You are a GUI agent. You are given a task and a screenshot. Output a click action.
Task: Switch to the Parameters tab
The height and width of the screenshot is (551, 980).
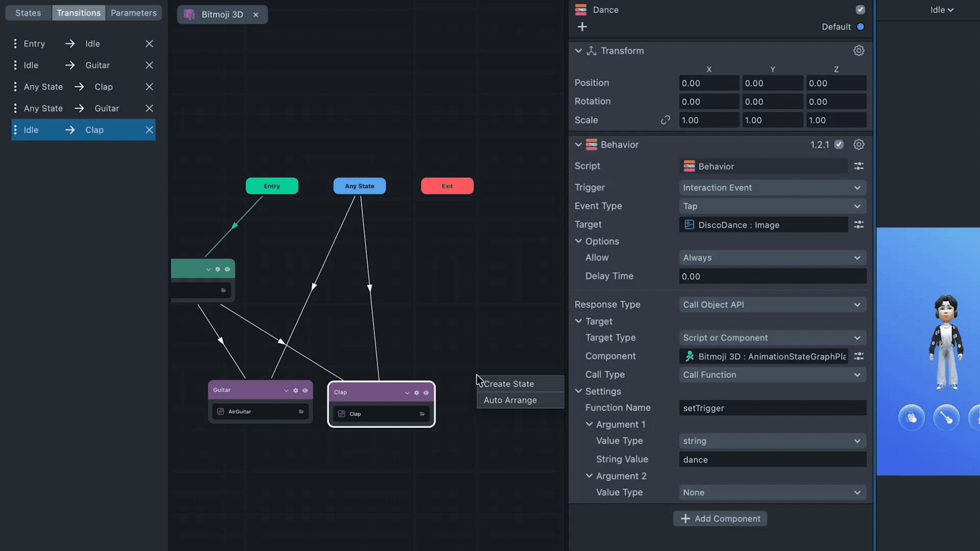click(133, 13)
